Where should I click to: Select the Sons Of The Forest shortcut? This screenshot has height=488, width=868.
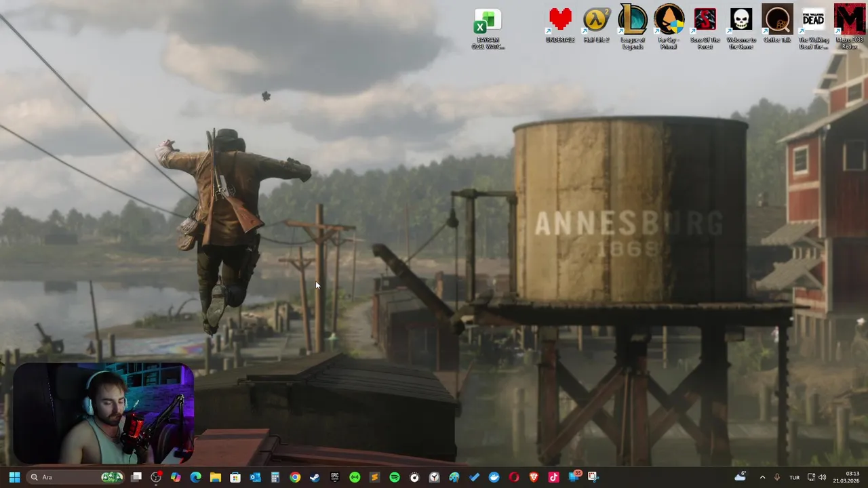pos(705,28)
